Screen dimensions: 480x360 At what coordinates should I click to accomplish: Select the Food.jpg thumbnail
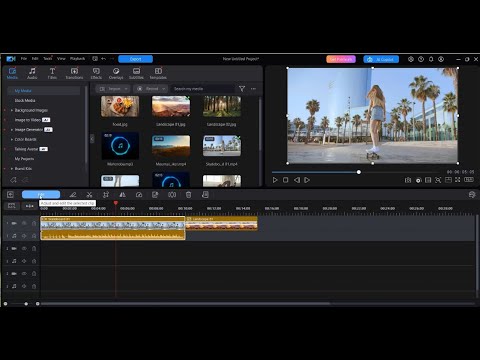[120, 107]
